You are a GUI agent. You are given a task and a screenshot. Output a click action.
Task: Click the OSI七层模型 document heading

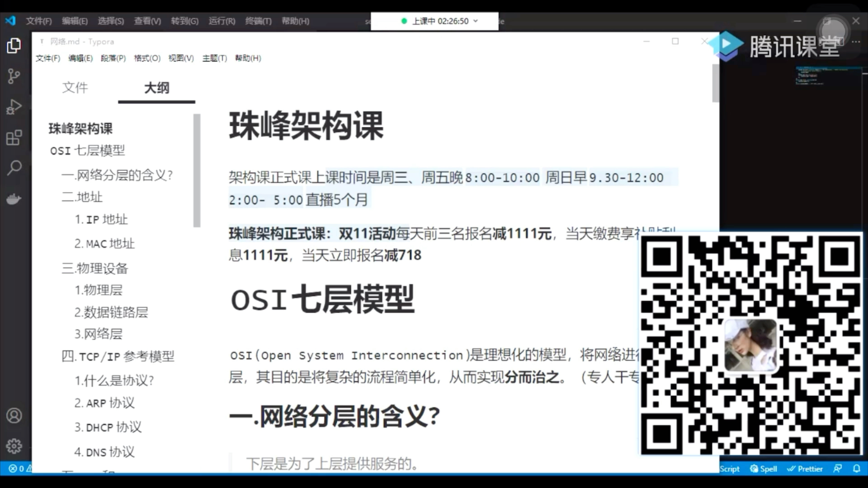click(322, 299)
